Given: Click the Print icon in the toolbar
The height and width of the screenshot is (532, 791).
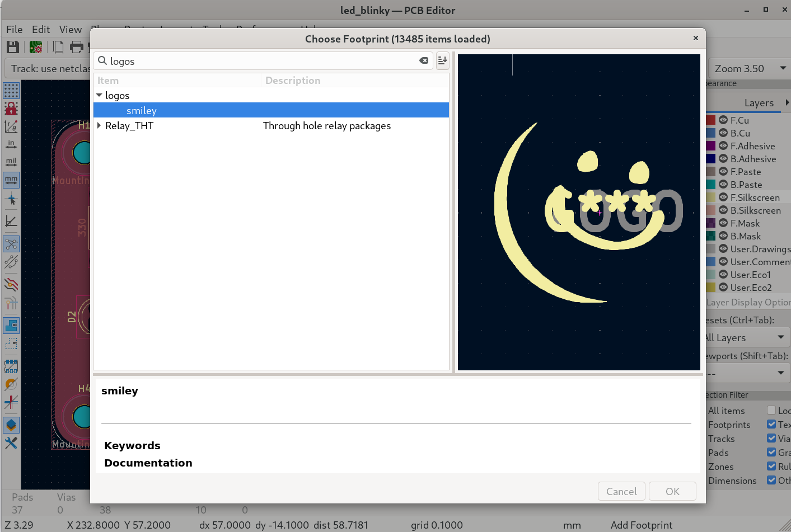Looking at the screenshot, I should point(77,47).
